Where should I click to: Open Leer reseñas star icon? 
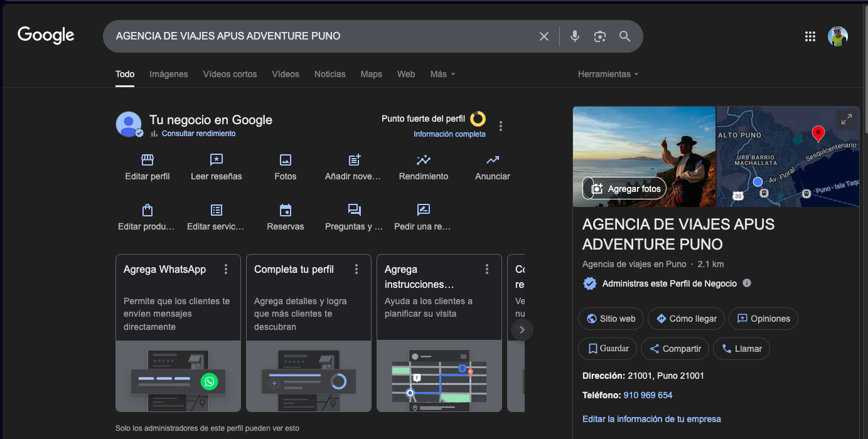217,160
